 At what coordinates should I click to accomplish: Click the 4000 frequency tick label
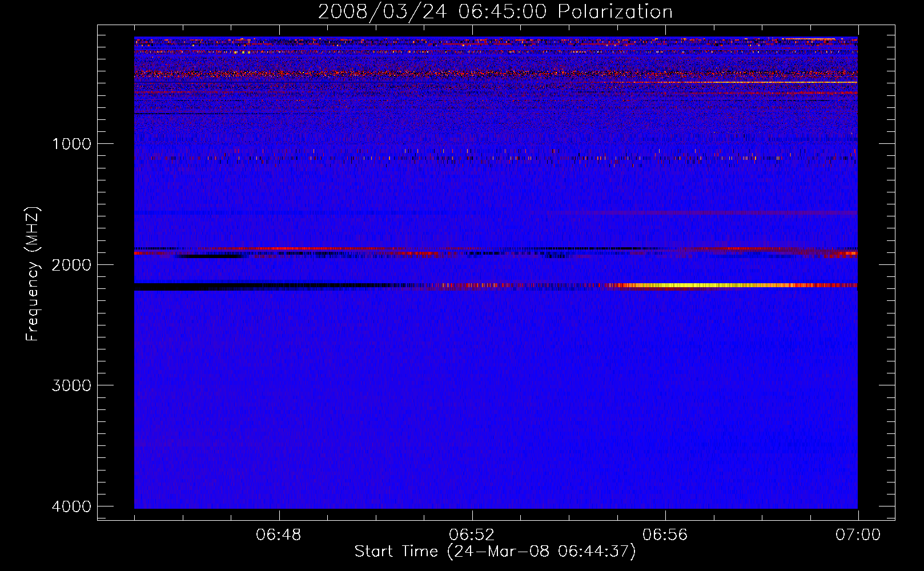tap(71, 506)
